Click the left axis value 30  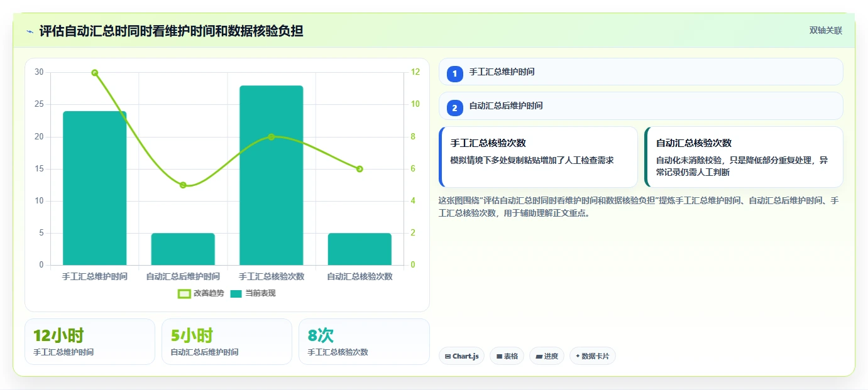click(39, 72)
